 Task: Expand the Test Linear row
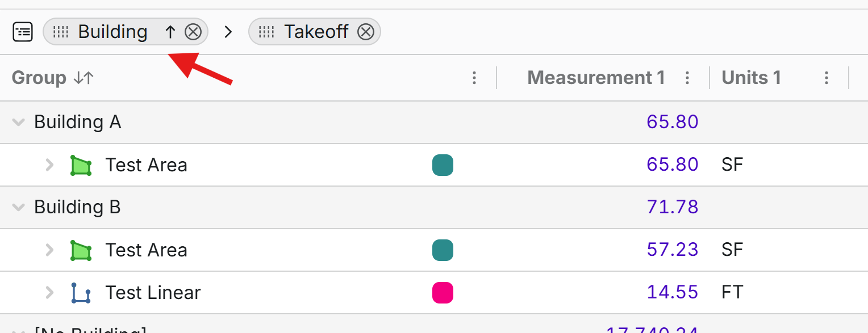[x=49, y=293]
